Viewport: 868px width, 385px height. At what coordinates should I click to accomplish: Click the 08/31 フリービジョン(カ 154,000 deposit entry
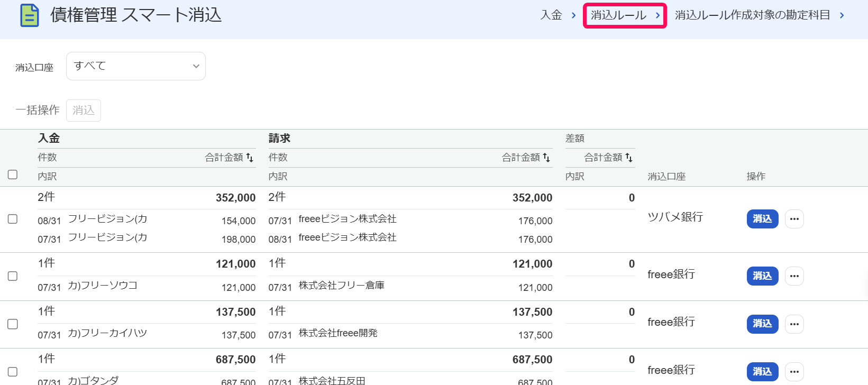pos(147,220)
